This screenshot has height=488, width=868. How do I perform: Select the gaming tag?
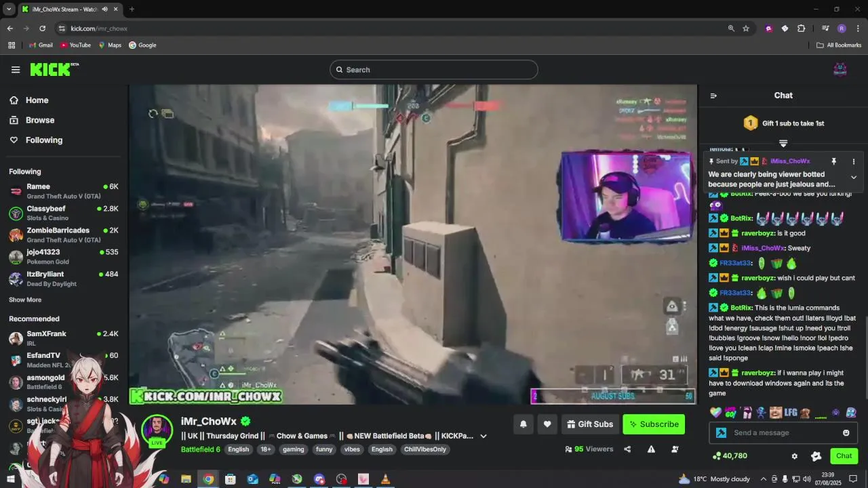click(x=294, y=449)
